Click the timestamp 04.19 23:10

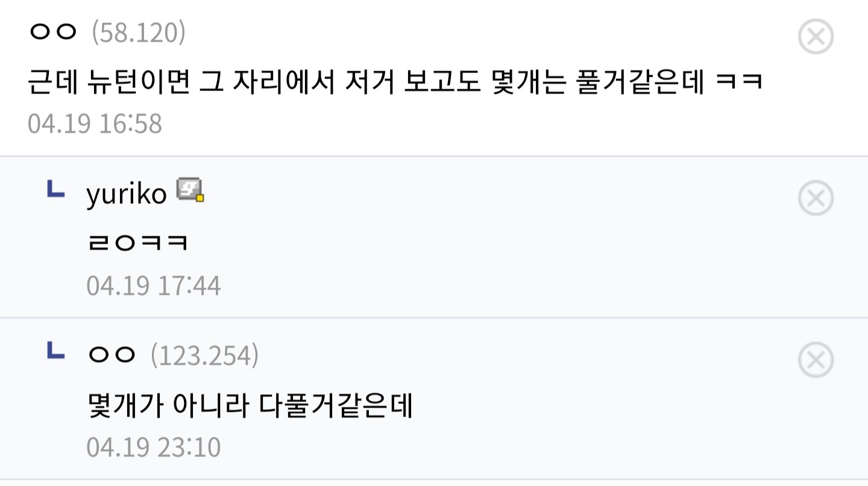153,447
